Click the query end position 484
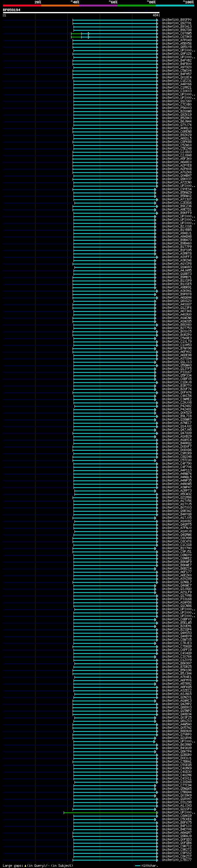Viewport: 197px width, 868px height. click(155, 15)
